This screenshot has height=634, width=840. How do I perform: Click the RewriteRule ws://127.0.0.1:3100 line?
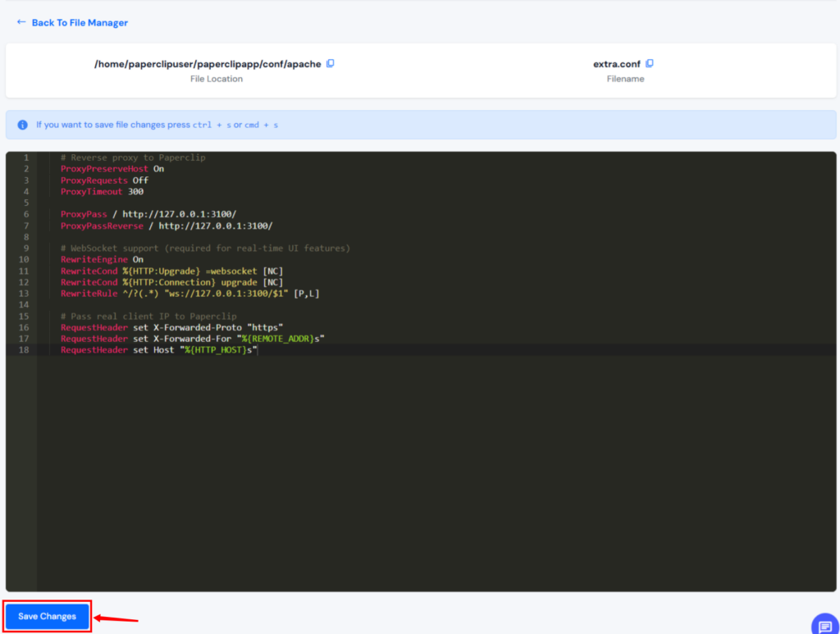pos(190,294)
